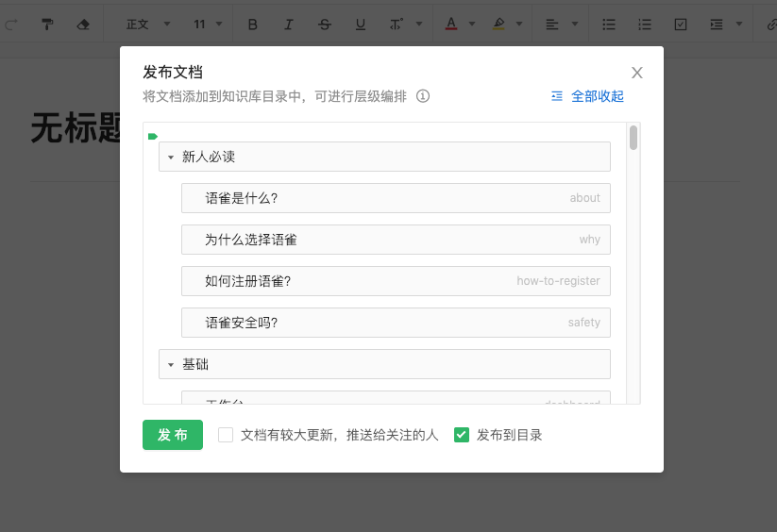The height and width of the screenshot is (532, 777).
Task: Insert a numbered list
Action: 645,24
